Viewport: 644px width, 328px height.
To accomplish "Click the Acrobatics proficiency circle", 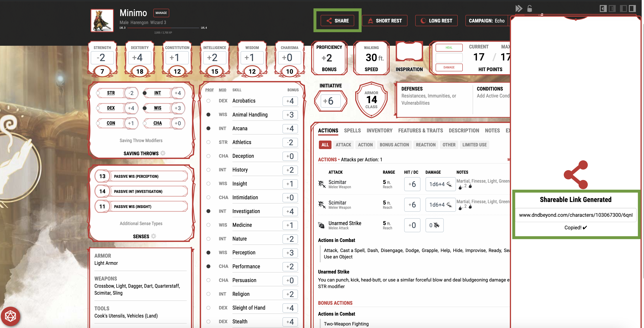I will (x=208, y=101).
